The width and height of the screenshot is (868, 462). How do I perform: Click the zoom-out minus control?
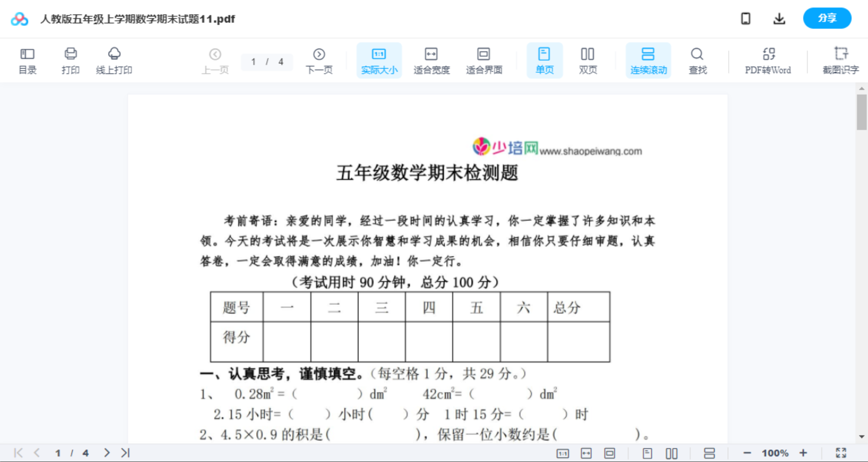pos(748,452)
